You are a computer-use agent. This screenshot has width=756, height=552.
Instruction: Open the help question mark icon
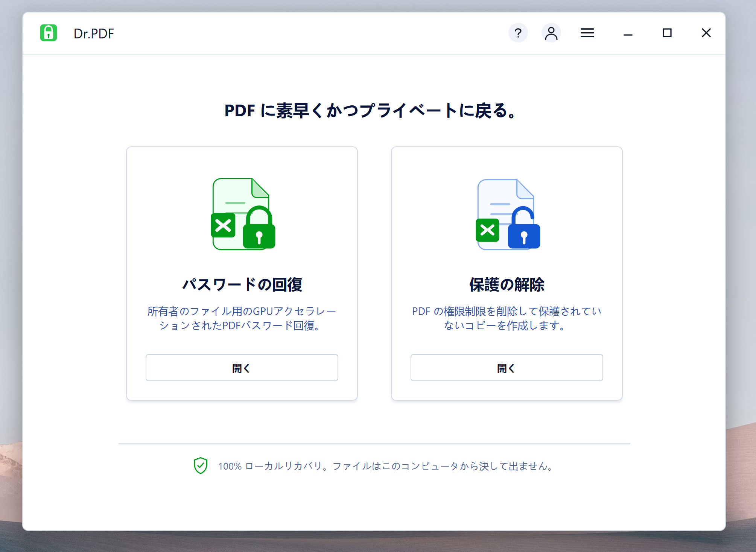[518, 33]
